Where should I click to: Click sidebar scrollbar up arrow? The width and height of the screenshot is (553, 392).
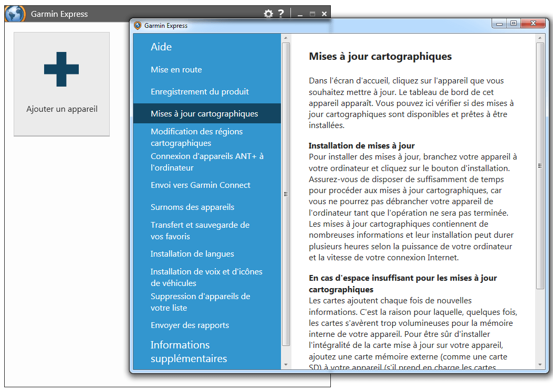coord(286,38)
